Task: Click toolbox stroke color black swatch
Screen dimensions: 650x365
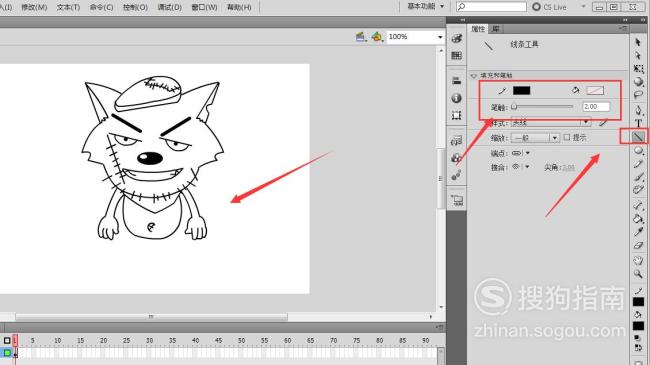Action: pyautogui.click(x=638, y=302)
